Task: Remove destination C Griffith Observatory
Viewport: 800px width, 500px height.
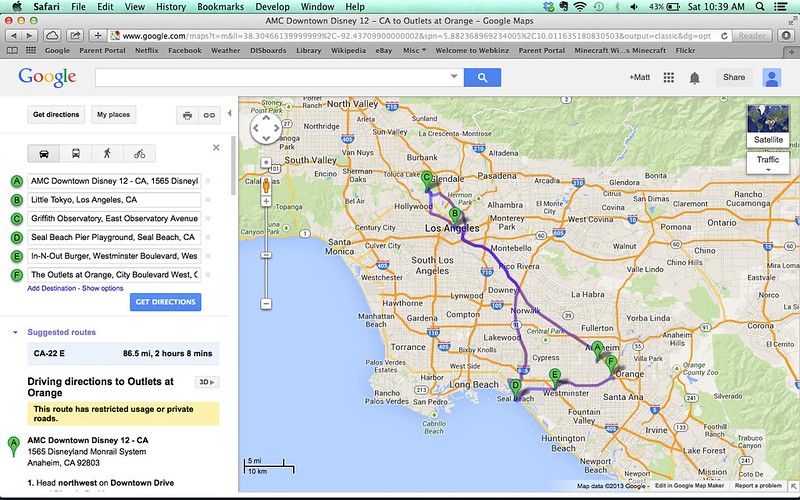Action: click(x=208, y=218)
